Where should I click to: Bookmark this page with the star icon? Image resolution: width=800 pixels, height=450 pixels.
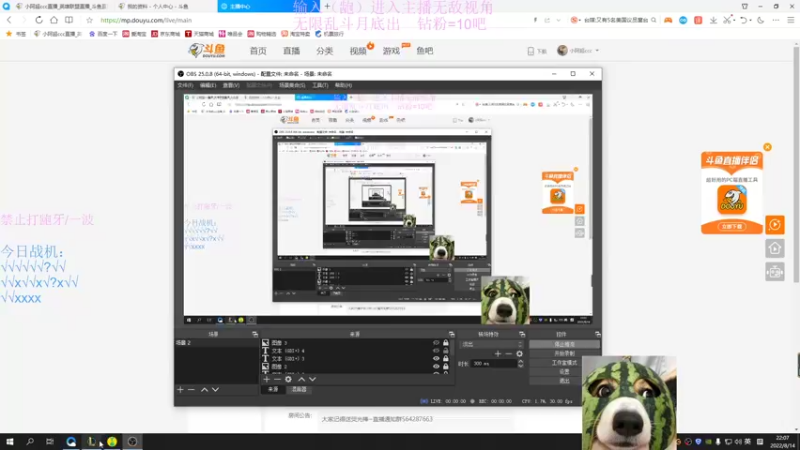click(x=89, y=20)
